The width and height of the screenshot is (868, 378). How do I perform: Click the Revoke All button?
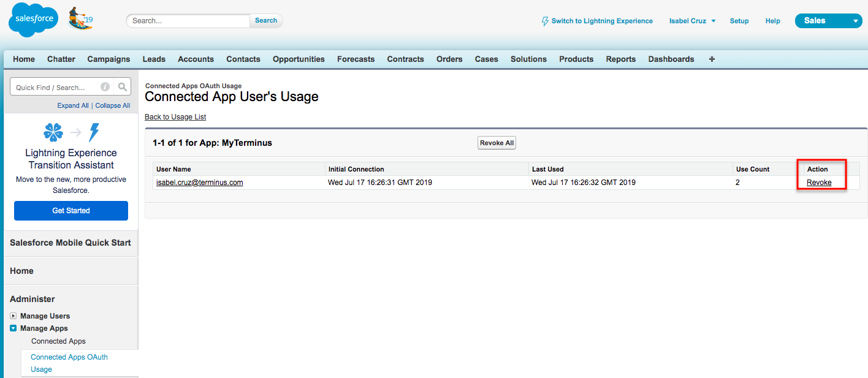[497, 143]
